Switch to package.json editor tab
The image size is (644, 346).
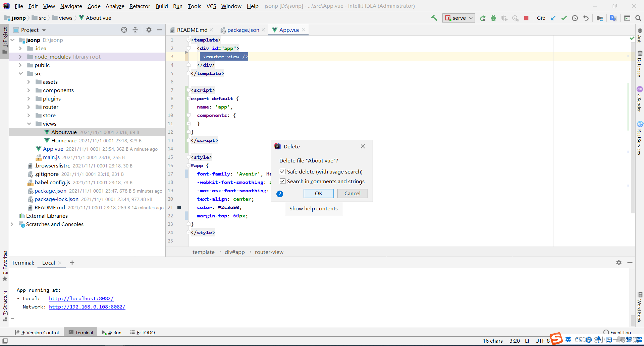point(243,30)
